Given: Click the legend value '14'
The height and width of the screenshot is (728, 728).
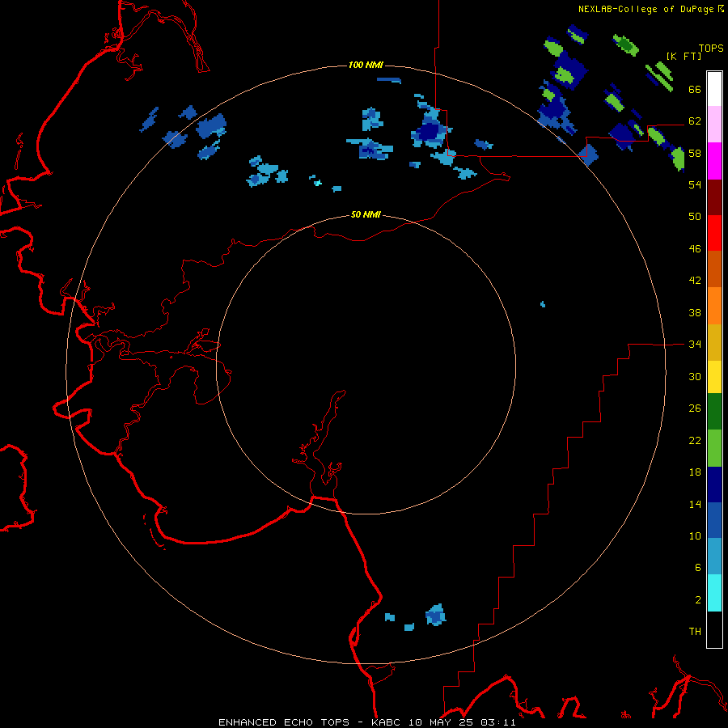Looking at the screenshot, I should 695,504.
